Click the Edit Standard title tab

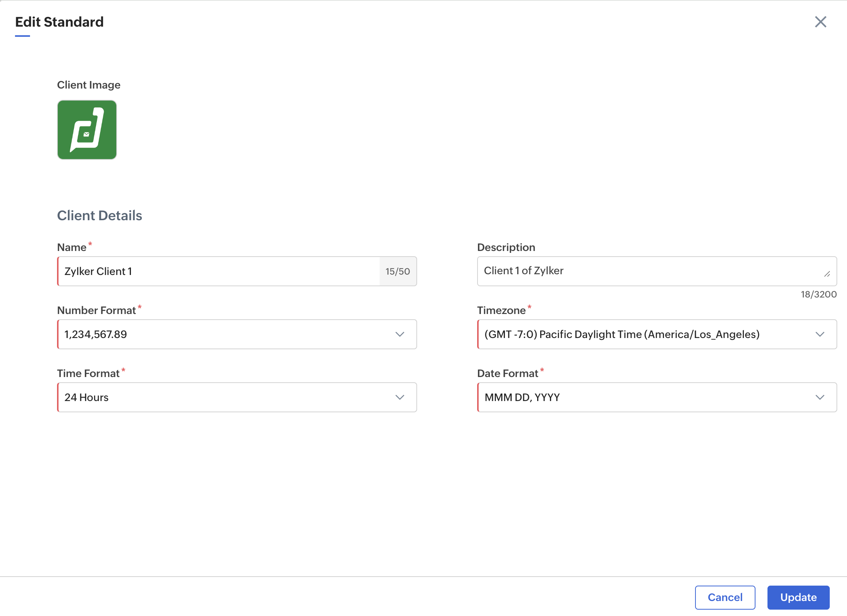(59, 22)
